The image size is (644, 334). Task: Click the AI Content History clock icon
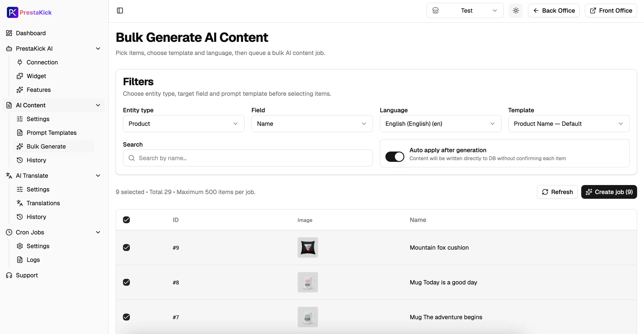tap(20, 160)
